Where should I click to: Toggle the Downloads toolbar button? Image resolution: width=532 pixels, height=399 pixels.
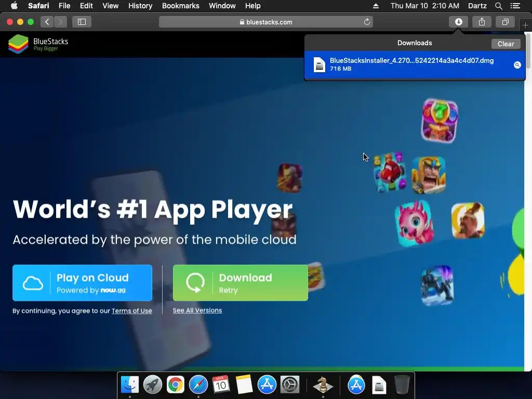click(458, 22)
